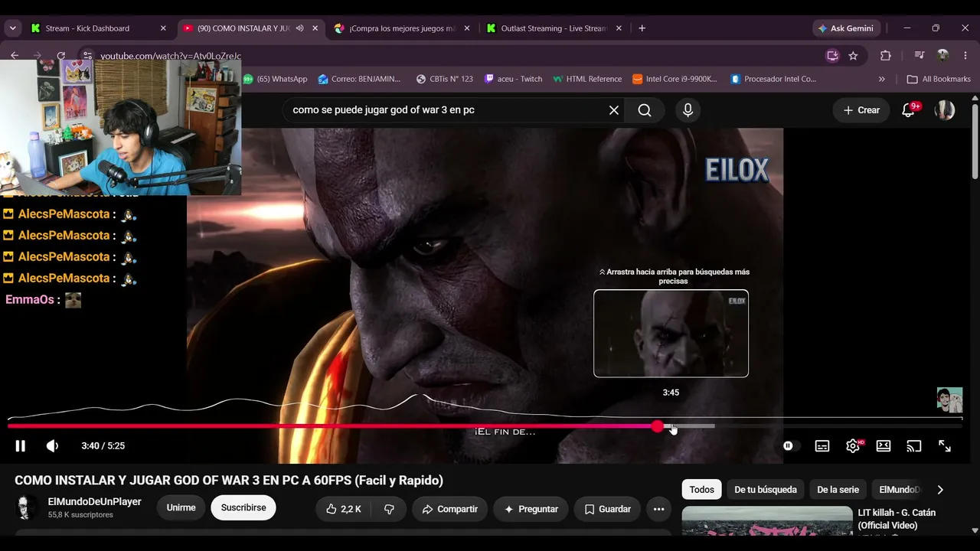
Task: Switch to theater mode
Action: tap(883, 446)
